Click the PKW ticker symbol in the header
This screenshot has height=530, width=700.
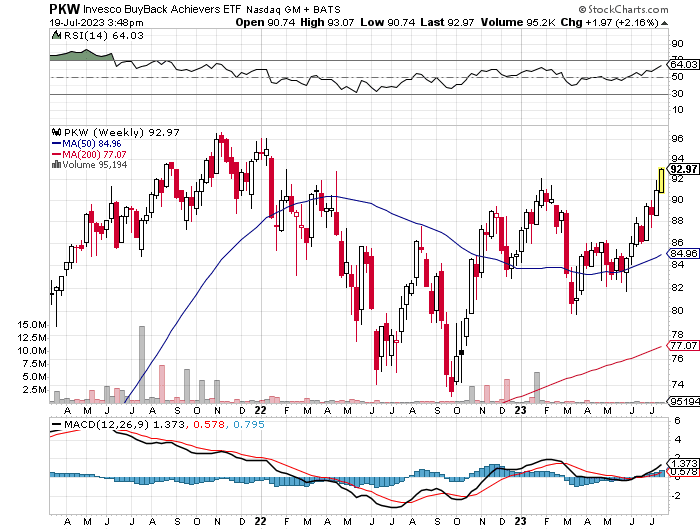64,8
